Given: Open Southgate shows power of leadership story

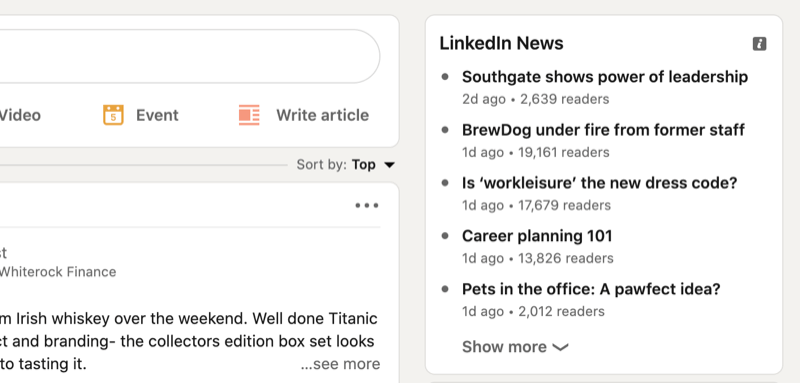Looking at the screenshot, I should [x=605, y=76].
